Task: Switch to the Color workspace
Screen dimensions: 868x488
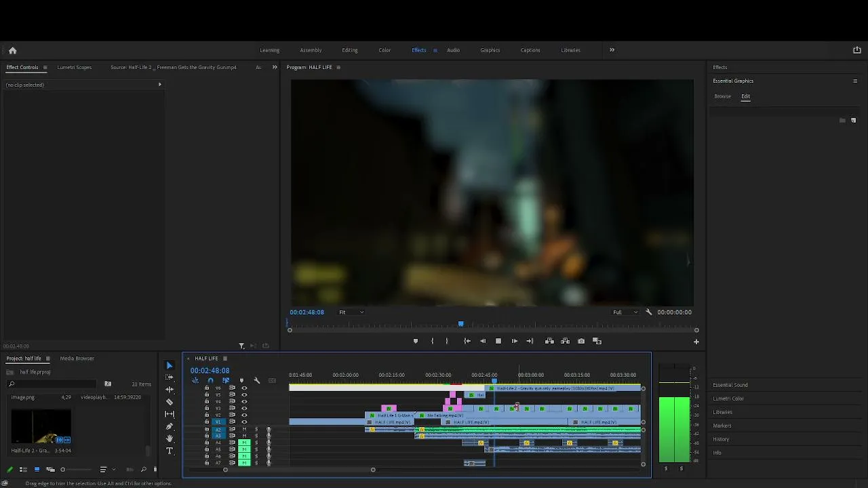Action: (384, 50)
